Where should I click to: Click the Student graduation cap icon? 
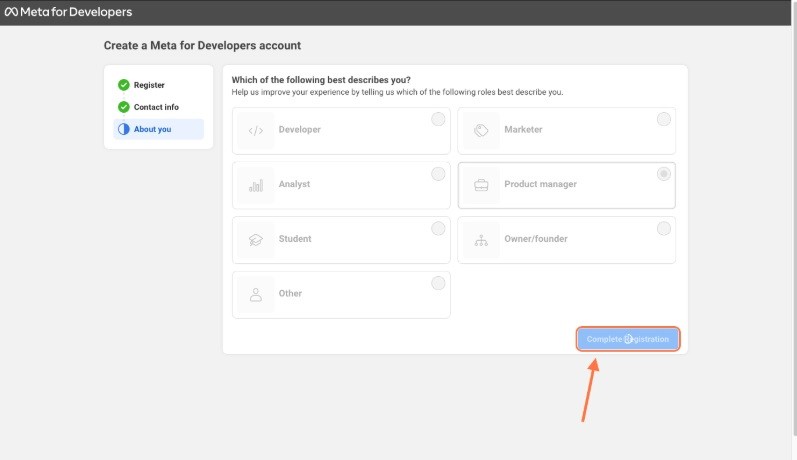pyautogui.click(x=256, y=240)
